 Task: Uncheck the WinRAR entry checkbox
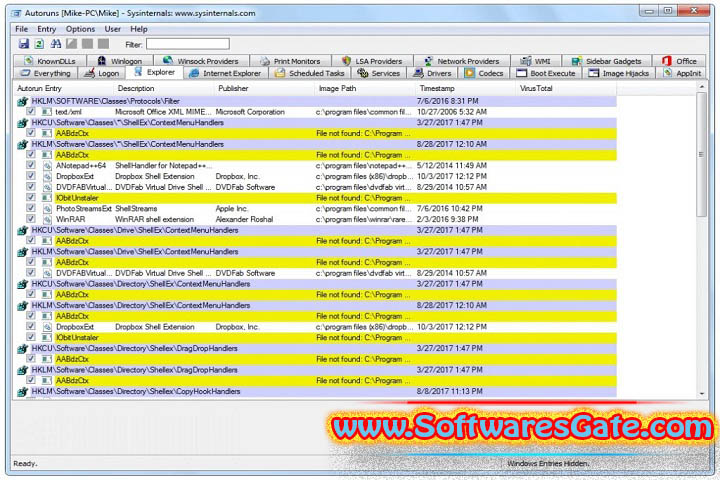[31, 219]
